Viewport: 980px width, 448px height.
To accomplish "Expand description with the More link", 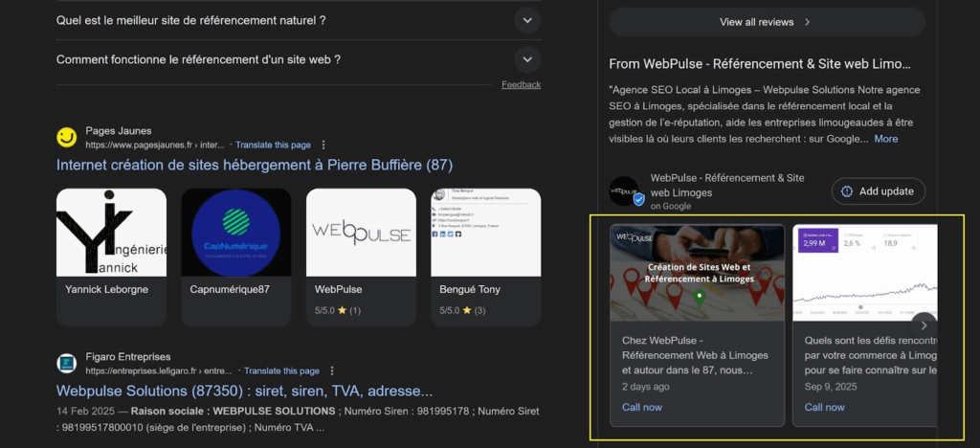I will (x=885, y=139).
